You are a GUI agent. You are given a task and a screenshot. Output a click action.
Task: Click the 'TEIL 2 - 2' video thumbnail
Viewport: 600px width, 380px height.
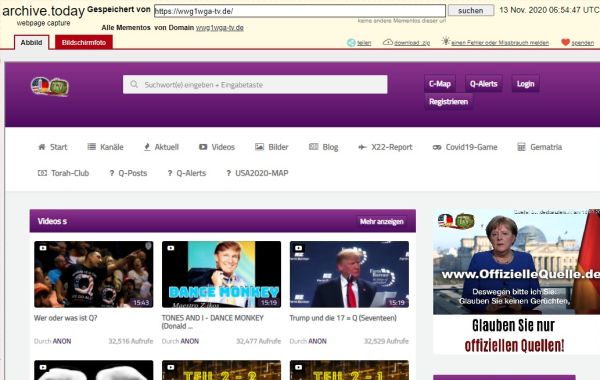tap(221, 370)
